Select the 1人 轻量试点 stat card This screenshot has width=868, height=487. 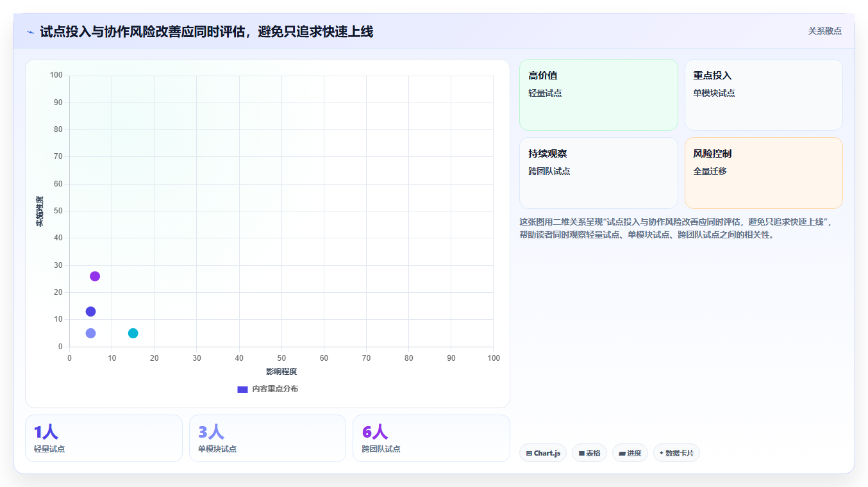tap(104, 438)
